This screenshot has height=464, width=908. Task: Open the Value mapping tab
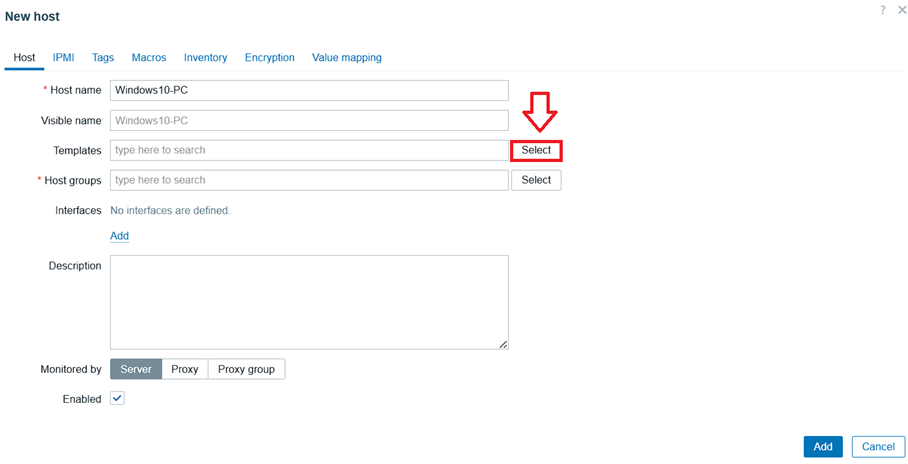coord(346,58)
